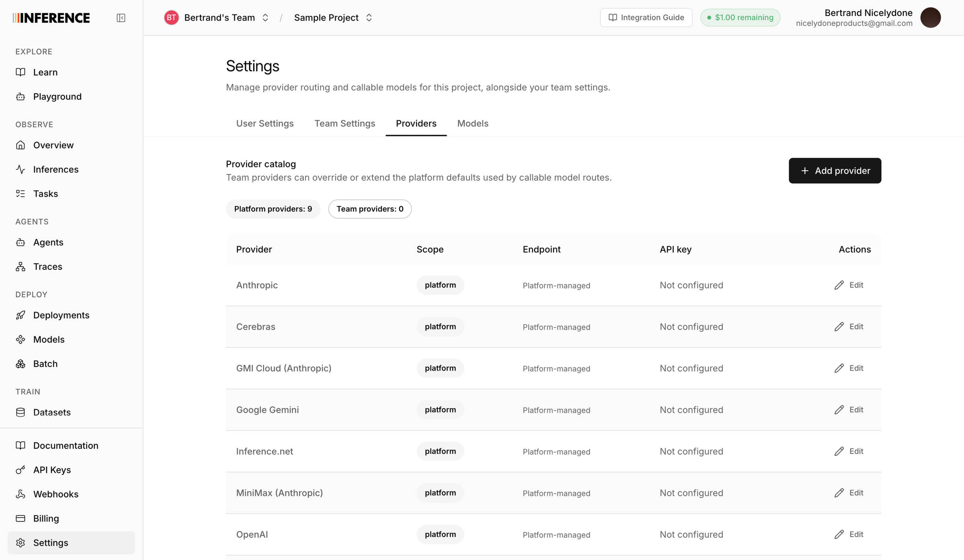The height and width of the screenshot is (560, 964).
Task: Filter by Team providers: 0
Action: click(370, 209)
